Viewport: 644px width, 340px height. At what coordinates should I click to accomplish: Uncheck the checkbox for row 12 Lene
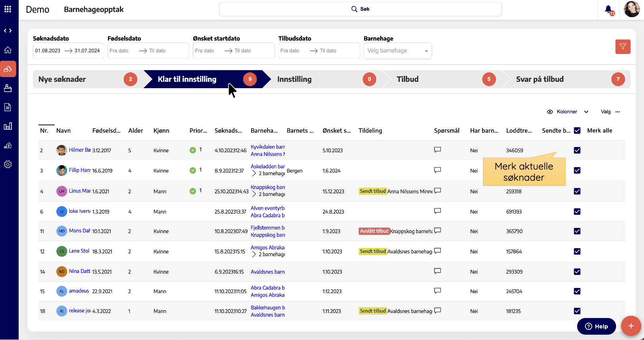577,251
